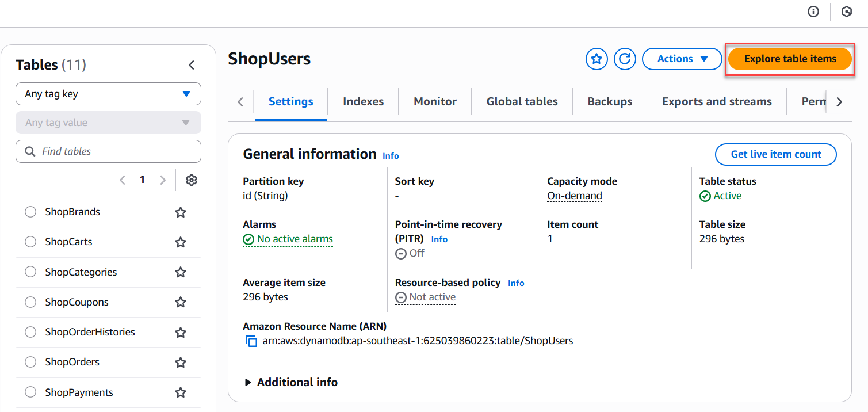The width and height of the screenshot is (868, 412).
Task: Choose the ShopCoupons radio button
Action: pyautogui.click(x=30, y=302)
